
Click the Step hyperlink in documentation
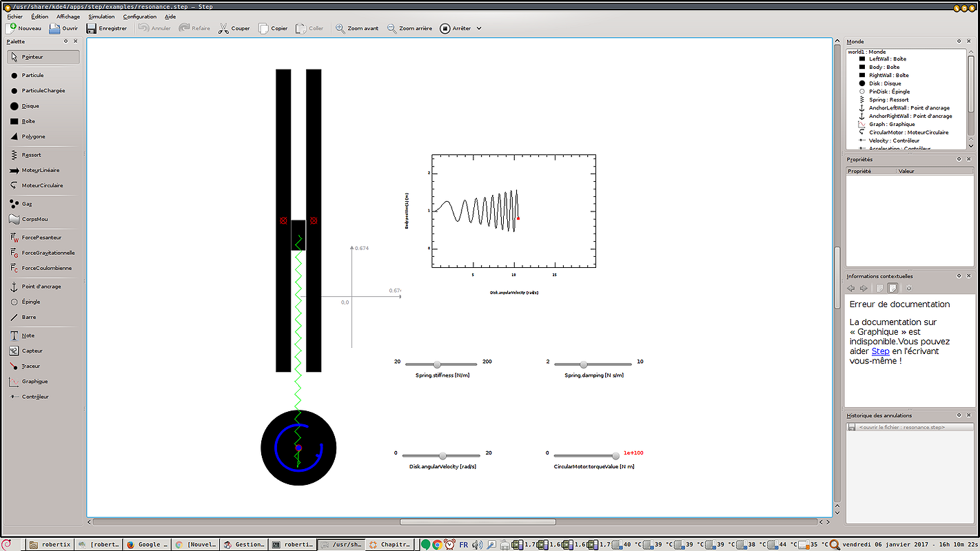(880, 351)
